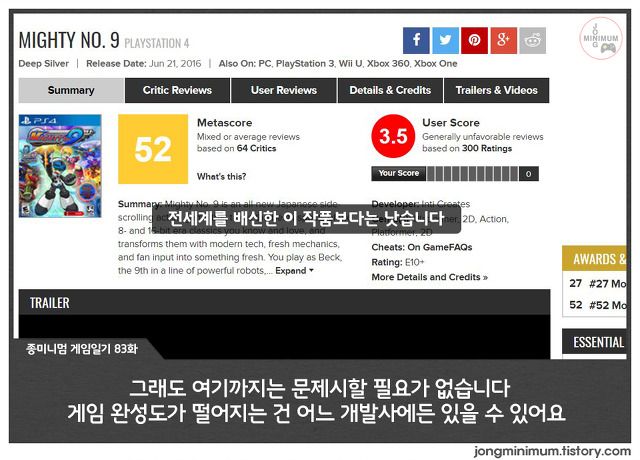Click the Deep Silver publisher link
The image size is (640, 460).
click(44, 64)
